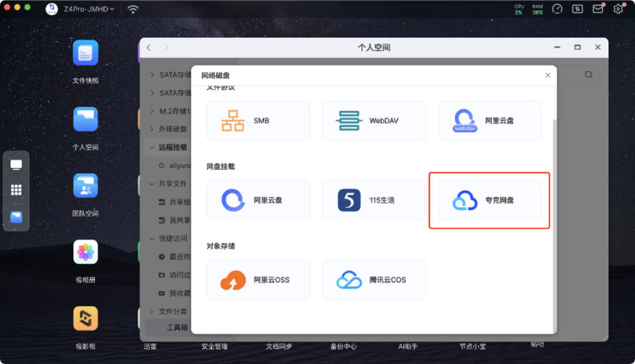Open the 文件快照 desktop app
The height and width of the screenshot is (364, 635).
[x=85, y=53]
